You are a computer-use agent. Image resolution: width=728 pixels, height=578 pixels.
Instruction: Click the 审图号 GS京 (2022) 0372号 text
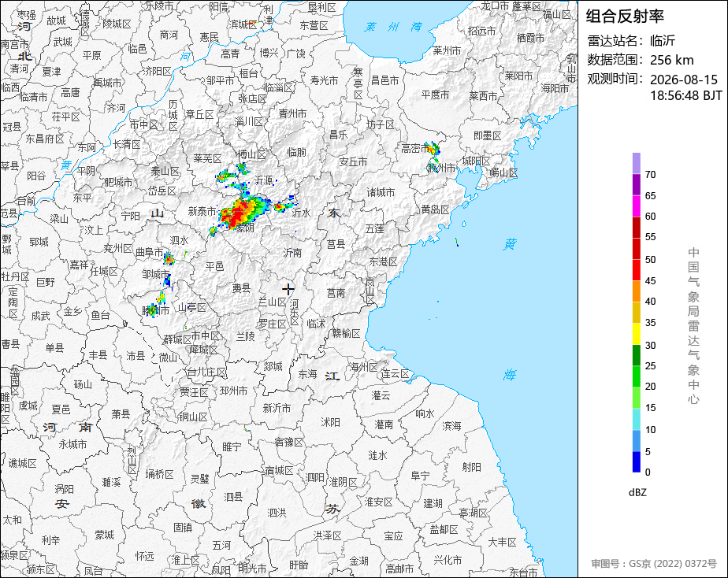[x=654, y=564]
